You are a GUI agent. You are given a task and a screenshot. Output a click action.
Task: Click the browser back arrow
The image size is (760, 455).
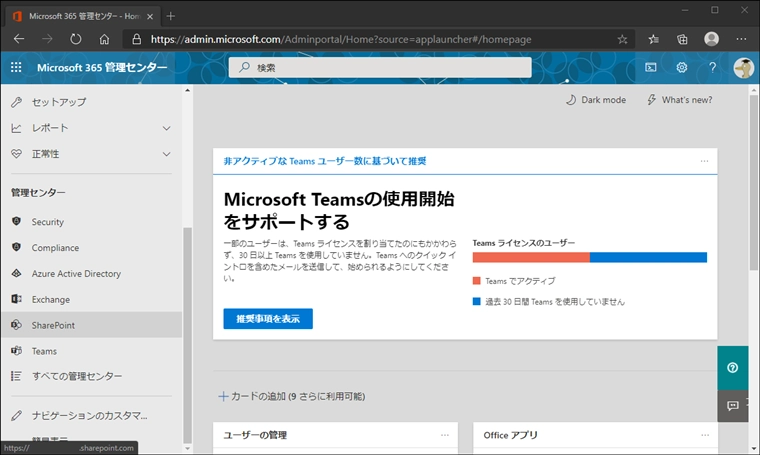(x=19, y=39)
